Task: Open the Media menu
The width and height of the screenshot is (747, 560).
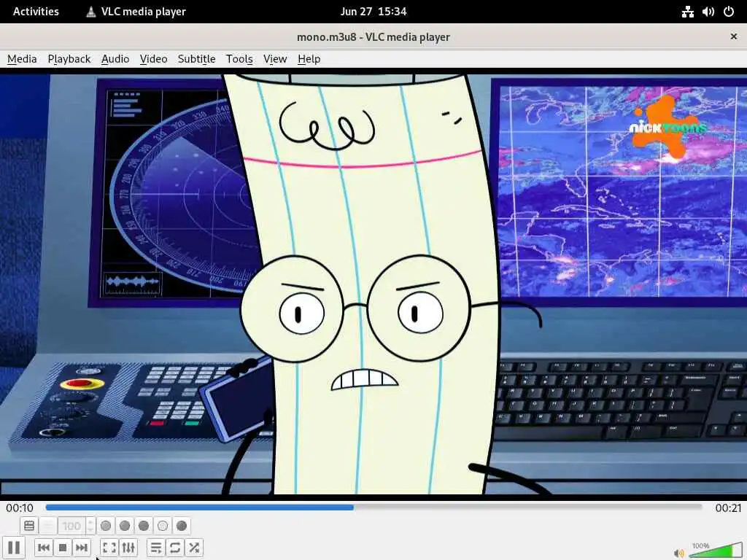Action: (22, 59)
